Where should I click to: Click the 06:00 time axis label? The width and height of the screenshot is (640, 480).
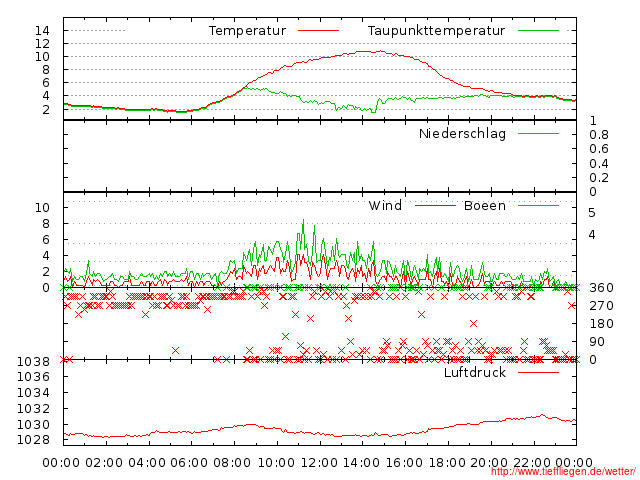[x=189, y=463]
